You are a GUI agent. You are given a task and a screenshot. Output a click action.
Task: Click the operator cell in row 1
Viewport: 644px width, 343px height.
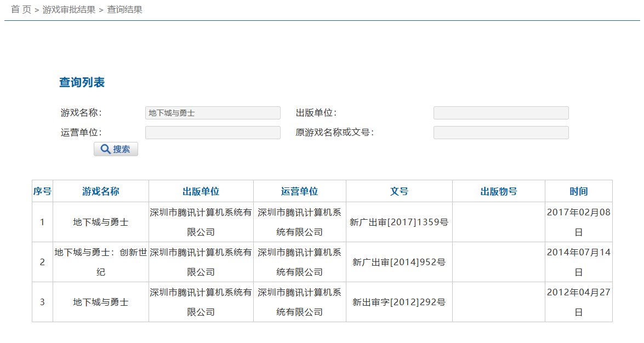point(299,222)
